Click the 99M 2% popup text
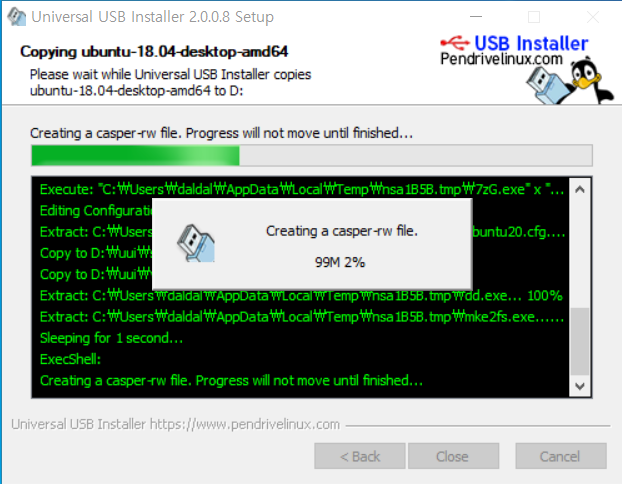The width and height of the screenshot is (622, 484). point(340,262)
